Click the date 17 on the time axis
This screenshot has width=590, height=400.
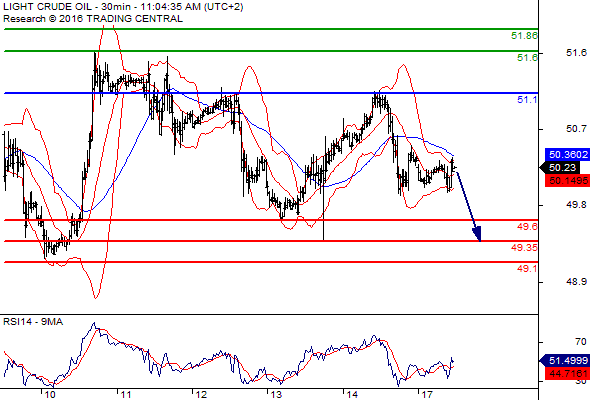point(427,395)
